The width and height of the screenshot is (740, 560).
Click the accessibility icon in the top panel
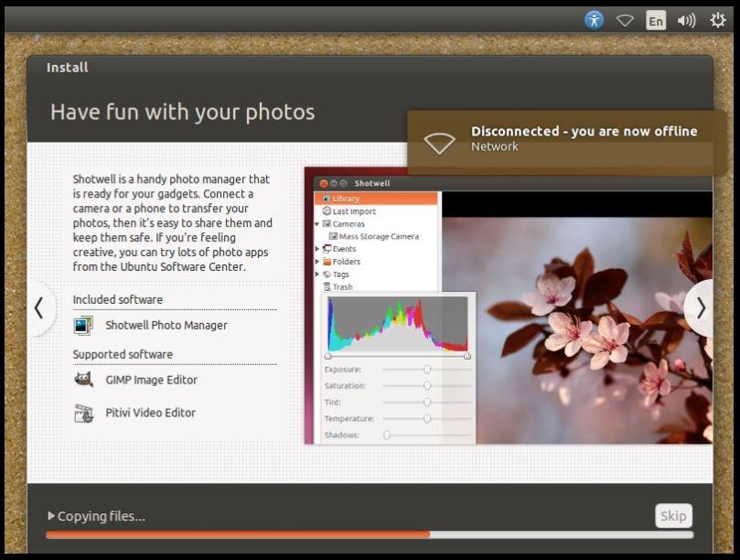tap(595, 18)
